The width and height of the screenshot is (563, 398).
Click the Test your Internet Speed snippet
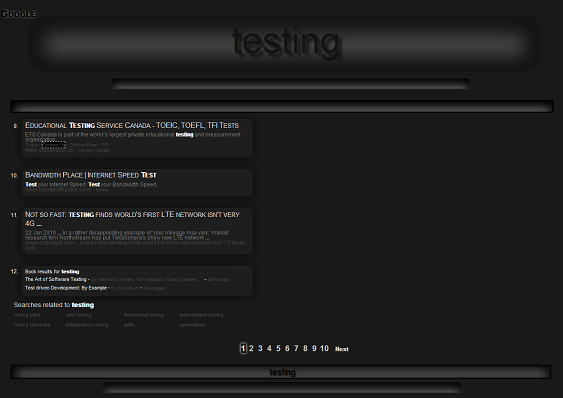pyautogui.click(x=91, y=184)
